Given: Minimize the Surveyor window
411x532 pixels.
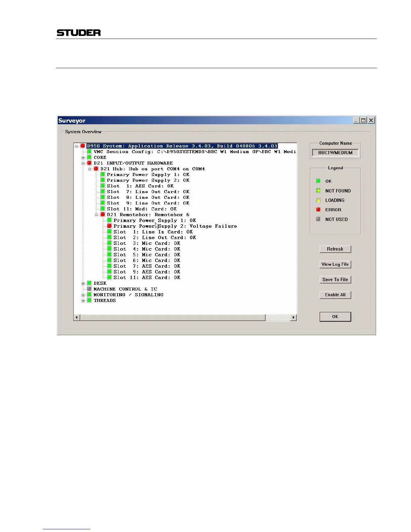Looking at the screenshot, I should 356,120.
